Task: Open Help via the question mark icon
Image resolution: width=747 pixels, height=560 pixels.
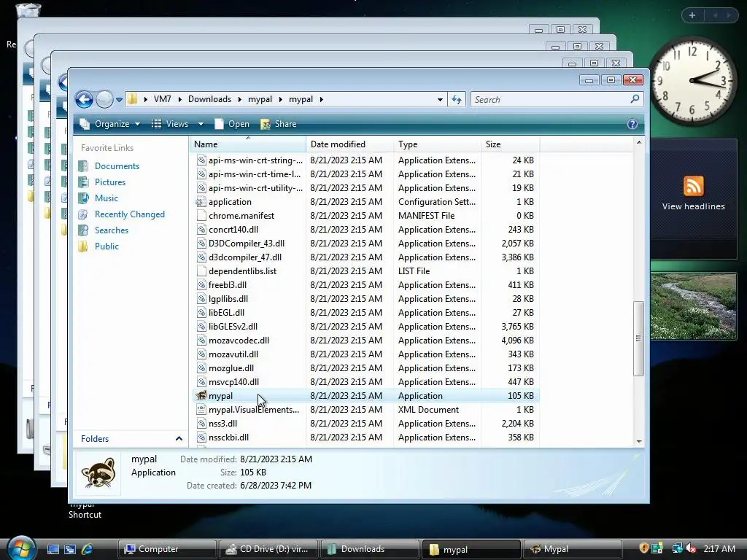Action: 632,124
